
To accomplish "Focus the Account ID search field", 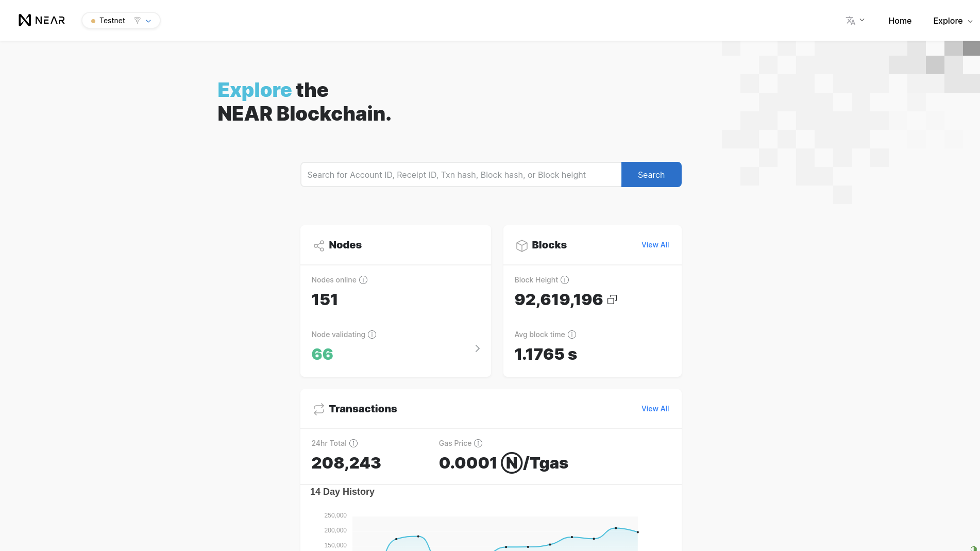I will click(x=461, y=175).
